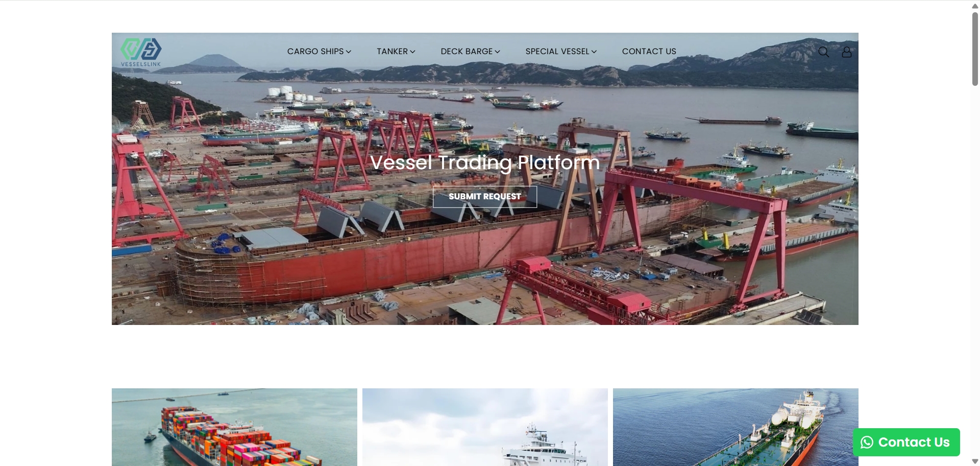Screen dimensions: 980x466
Task: Open the container ship thumbnail
Action: (x=234, y=427)
